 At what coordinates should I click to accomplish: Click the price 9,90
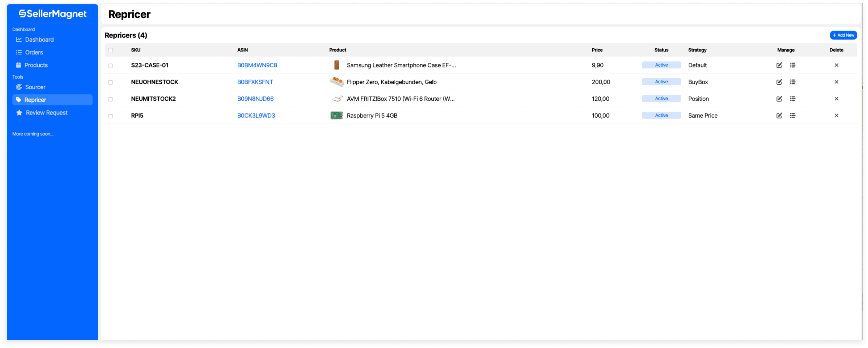597,65
